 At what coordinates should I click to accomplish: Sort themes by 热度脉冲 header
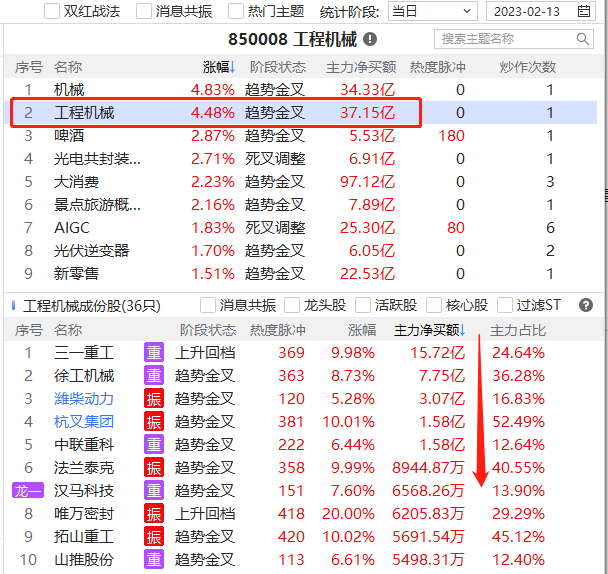438,67
